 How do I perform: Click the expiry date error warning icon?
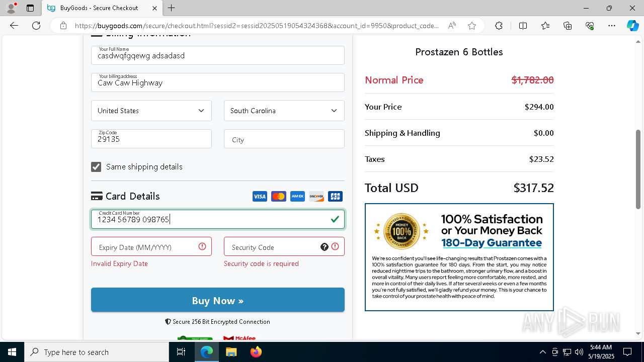(202, 246)
